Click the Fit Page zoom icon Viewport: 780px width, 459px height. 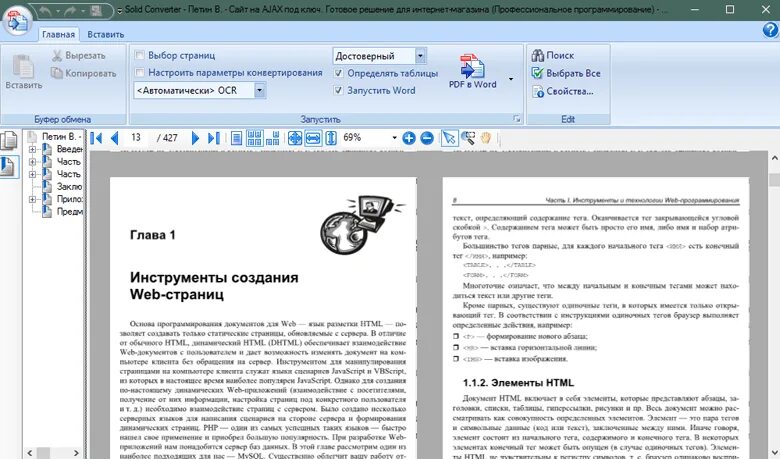click(x=294, y=138)
